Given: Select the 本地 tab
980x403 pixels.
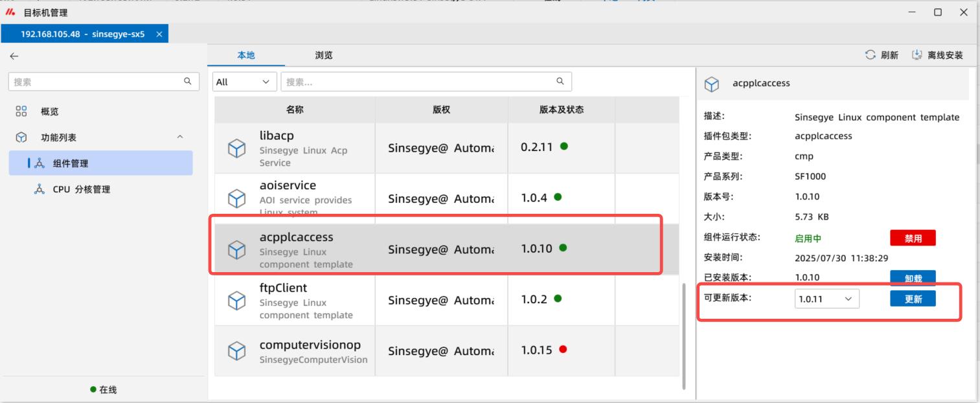Looking at the screenshot, I should (x=246, y=56).
